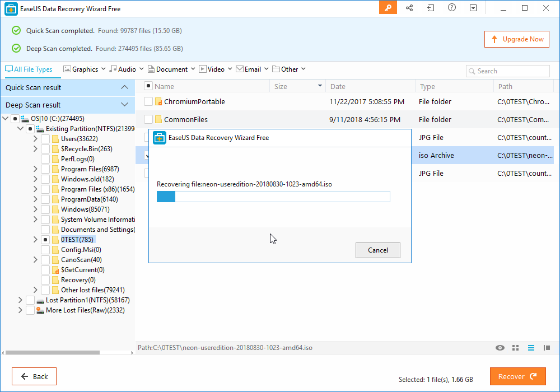Click the orange activation key icon
Screen dimensions: 560x392
tap(388, 7)
